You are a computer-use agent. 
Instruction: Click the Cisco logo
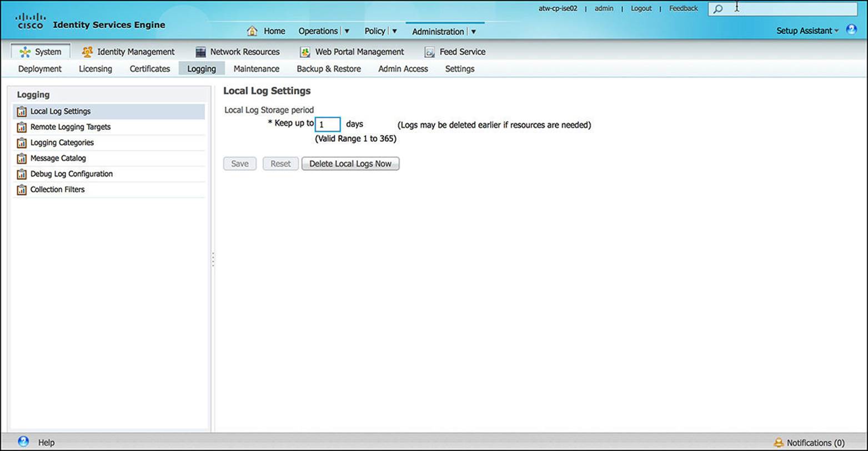pyautogui.click(x=31, y=21)
